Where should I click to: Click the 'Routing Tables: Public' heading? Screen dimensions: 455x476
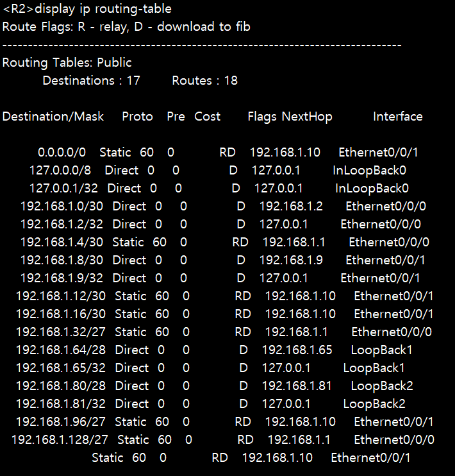(67, 63)
